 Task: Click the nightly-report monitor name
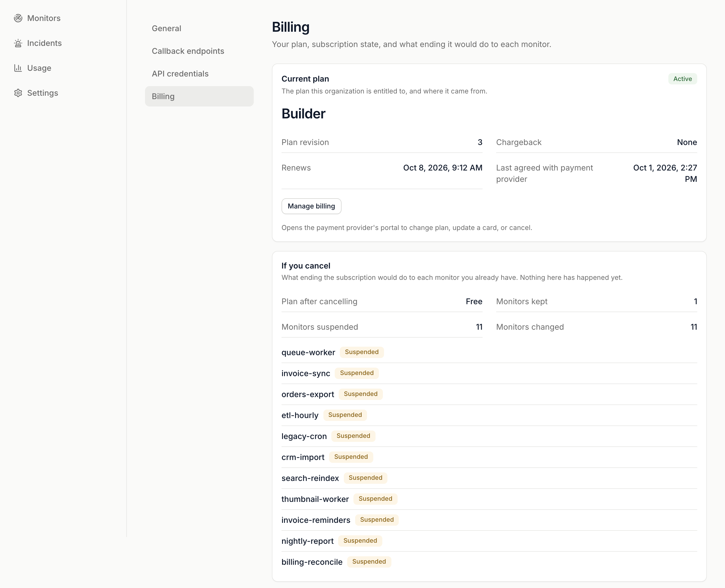click(307, 541)
